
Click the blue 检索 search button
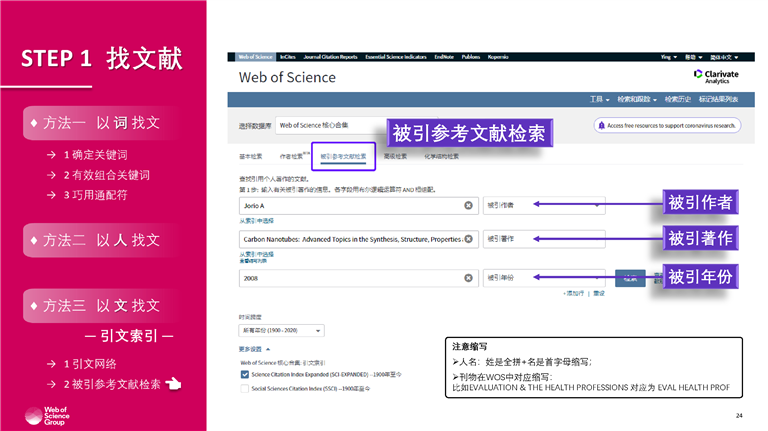click(x=630, y=278)
